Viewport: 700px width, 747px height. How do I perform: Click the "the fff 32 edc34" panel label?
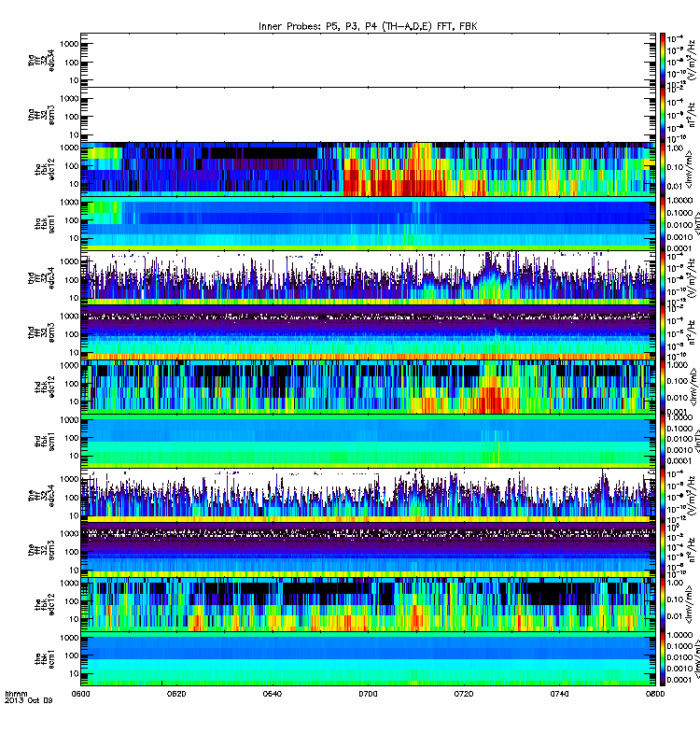(x=41, y=495)
